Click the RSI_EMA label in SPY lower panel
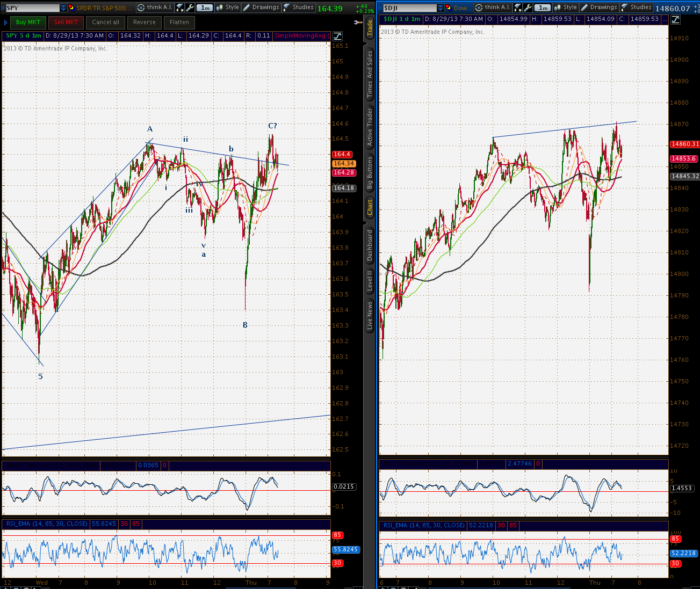 coord(47,524)
